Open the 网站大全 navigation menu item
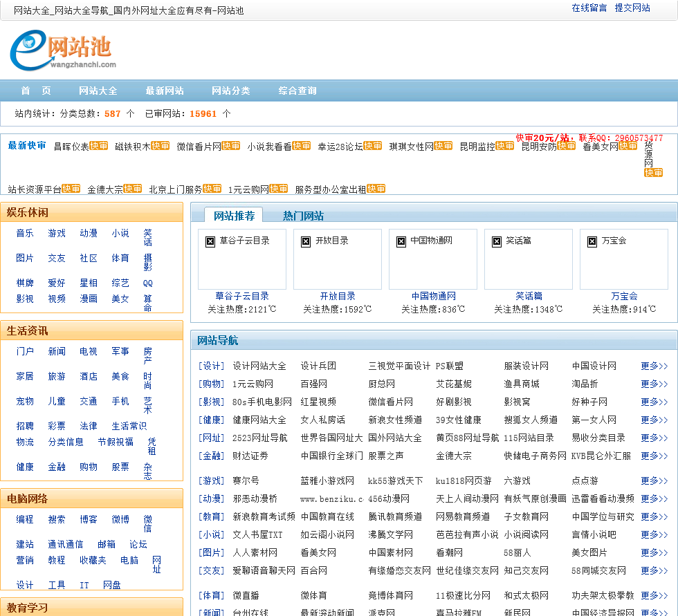This screenshot has width=678, height=616. (x=98, y=91)
